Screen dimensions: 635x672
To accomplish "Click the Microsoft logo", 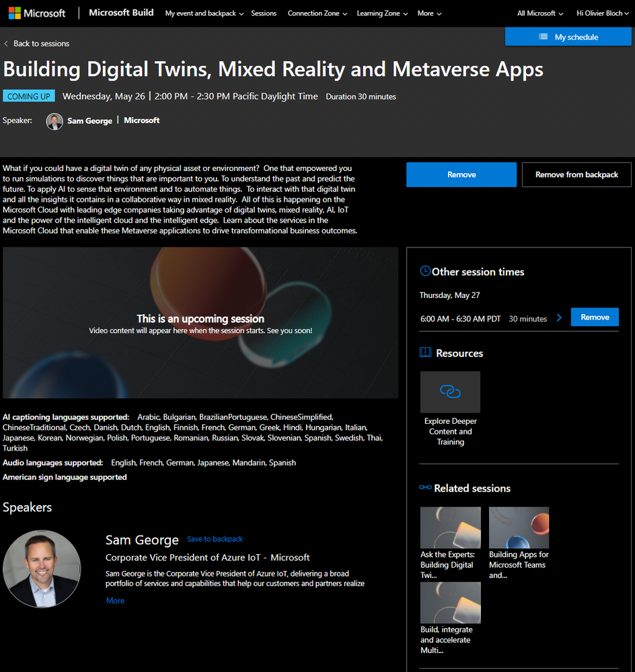I will tap(37, 13).
